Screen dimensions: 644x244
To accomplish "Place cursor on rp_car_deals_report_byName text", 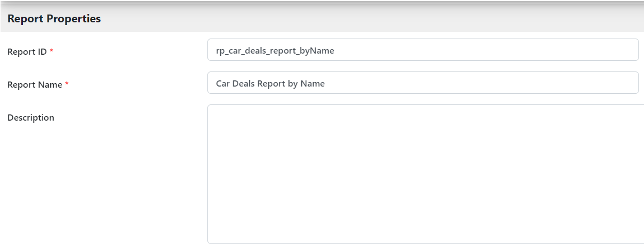I will [x=274, y=51].
